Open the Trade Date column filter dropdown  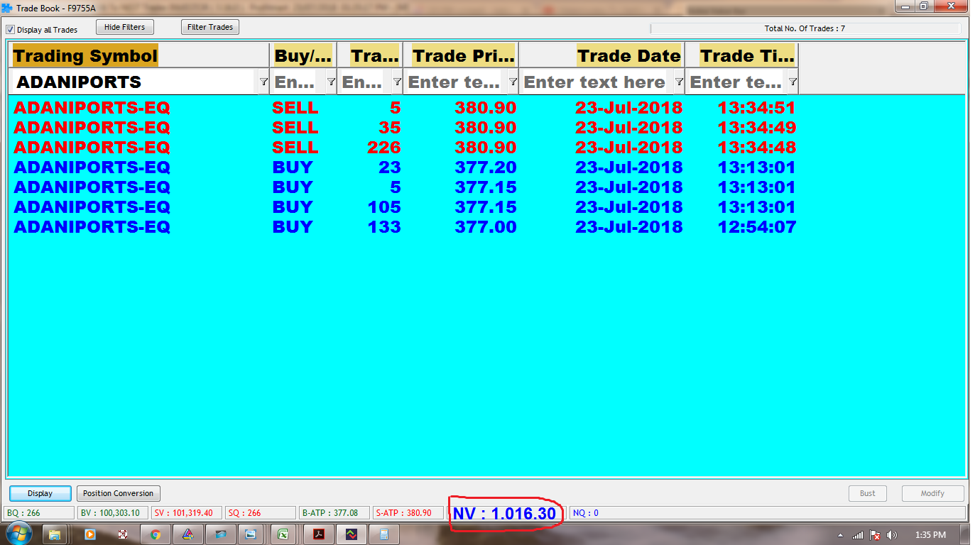tap(679, 82)
